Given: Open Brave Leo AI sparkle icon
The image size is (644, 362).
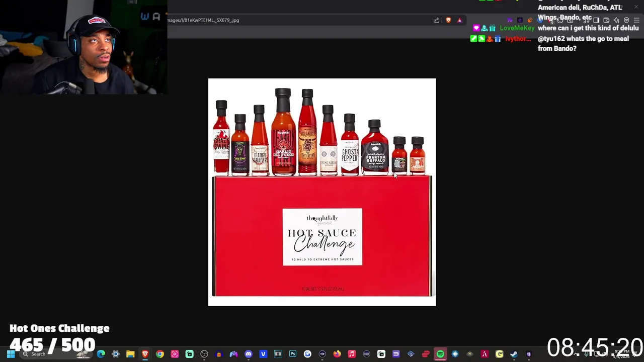Looking at the screenshot, I should pyautogui.click(x=616, y=20).
